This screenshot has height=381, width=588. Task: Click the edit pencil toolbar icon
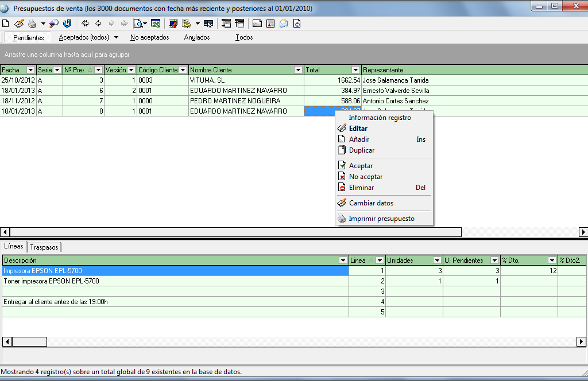pyautogui.click(x=19, y=24)
